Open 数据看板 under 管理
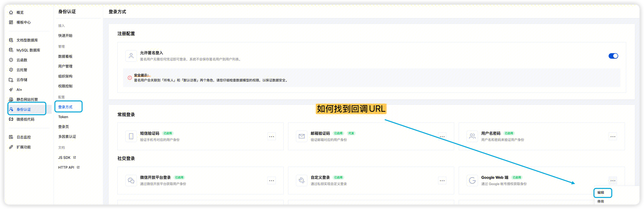 [x=65, y=56]
